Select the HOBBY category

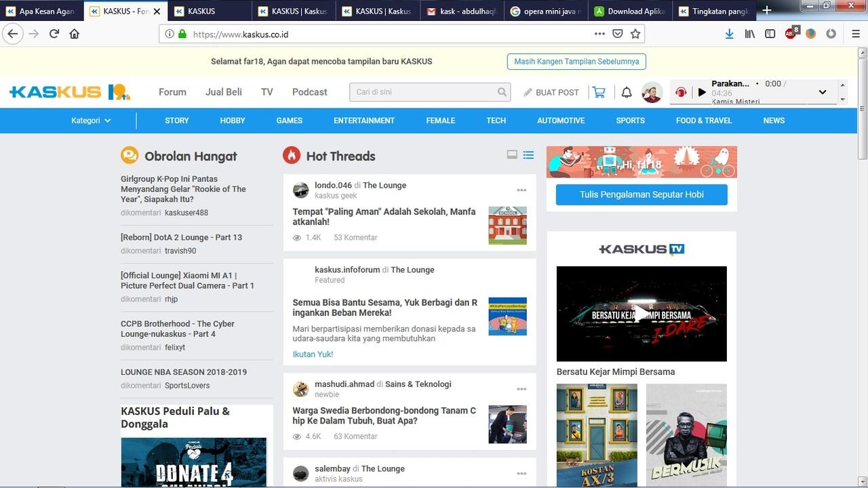click(233, 121)
